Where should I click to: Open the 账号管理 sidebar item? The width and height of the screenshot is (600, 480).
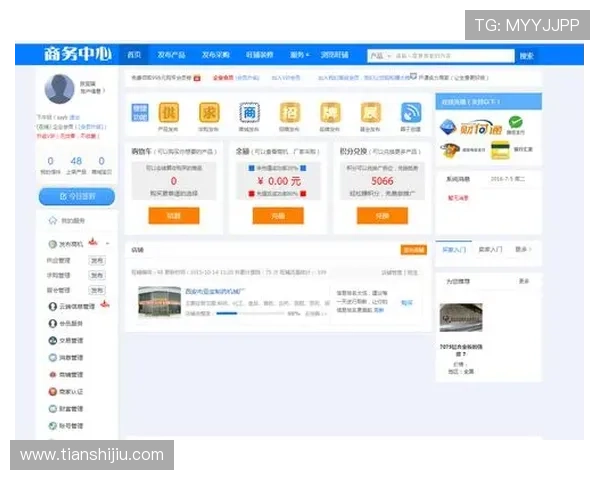coord(66,426)
